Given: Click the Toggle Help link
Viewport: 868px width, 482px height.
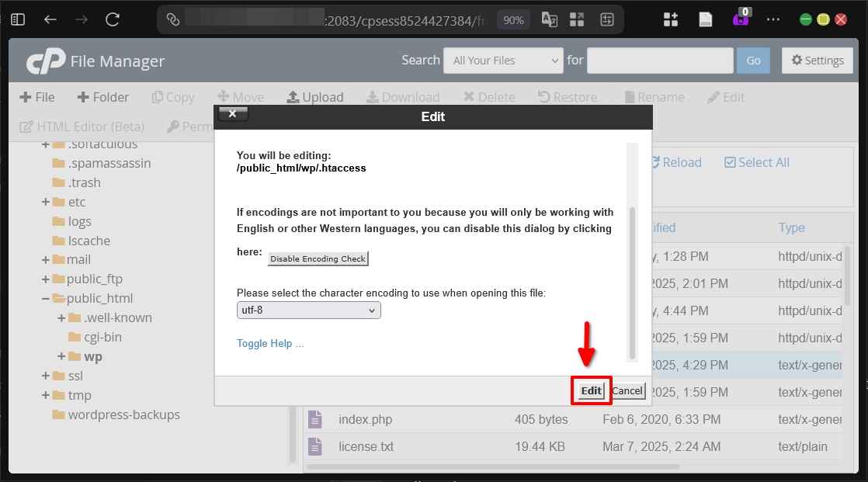Looking at the screenshot, I should pyautogui.click(x=270, y=342).
